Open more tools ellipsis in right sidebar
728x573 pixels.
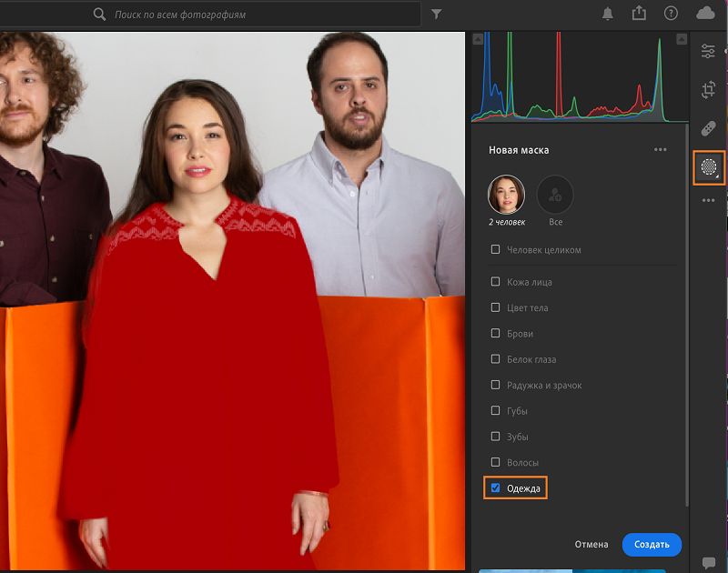[x=709, y=200]
